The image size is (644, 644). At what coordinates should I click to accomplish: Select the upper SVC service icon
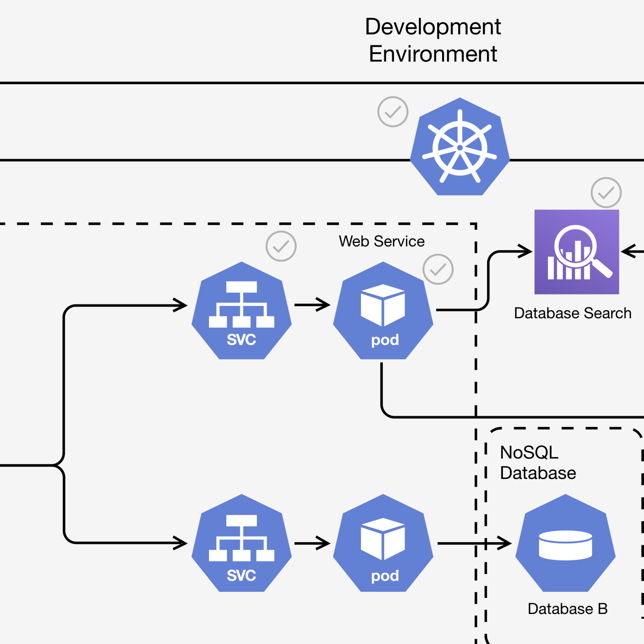click(241, 311)
